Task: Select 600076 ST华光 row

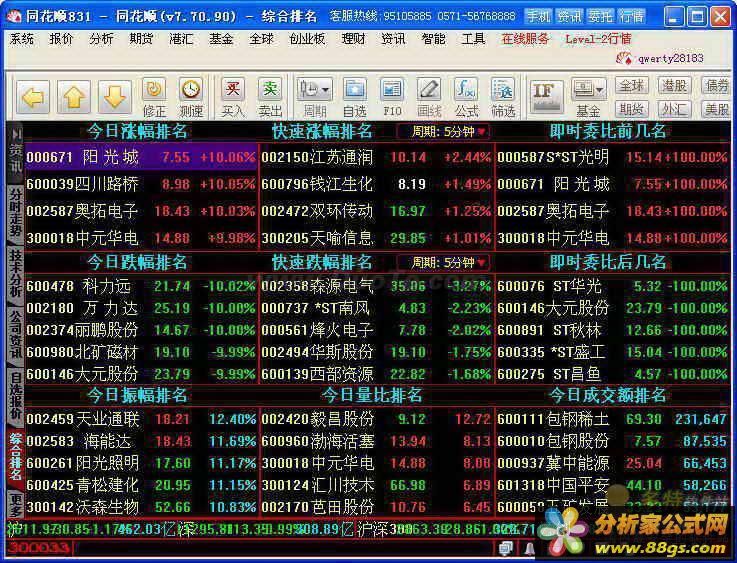Action: (612, 286)
